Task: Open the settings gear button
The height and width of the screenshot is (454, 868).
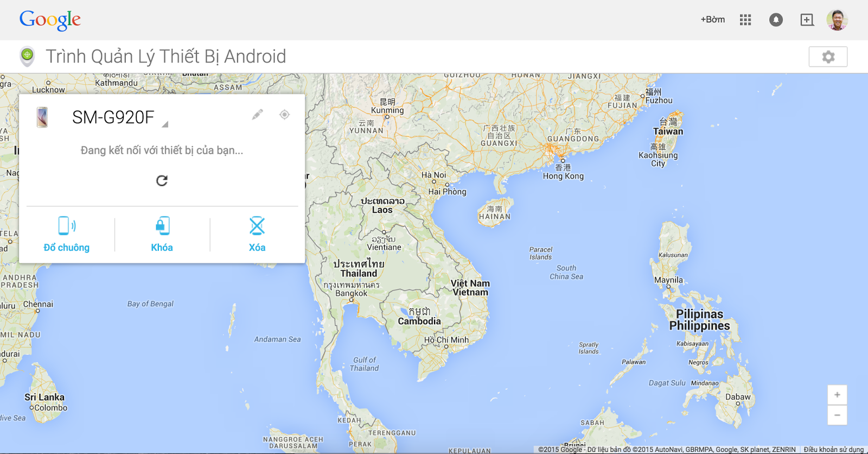Action: click(828, 56)
